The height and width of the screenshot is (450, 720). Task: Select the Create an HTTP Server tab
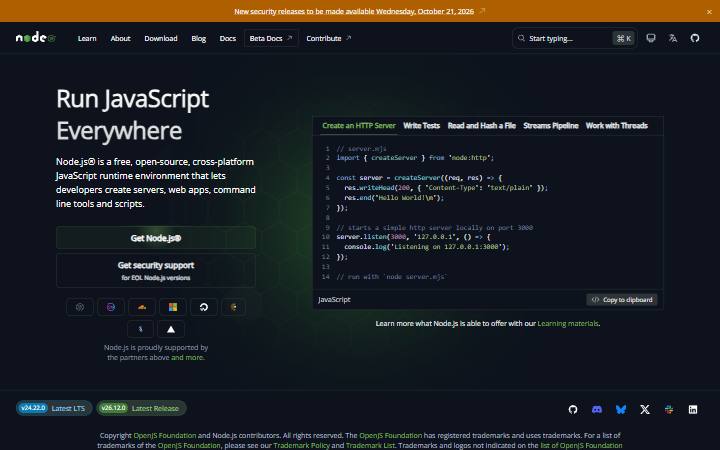click(x=359, y=126)
